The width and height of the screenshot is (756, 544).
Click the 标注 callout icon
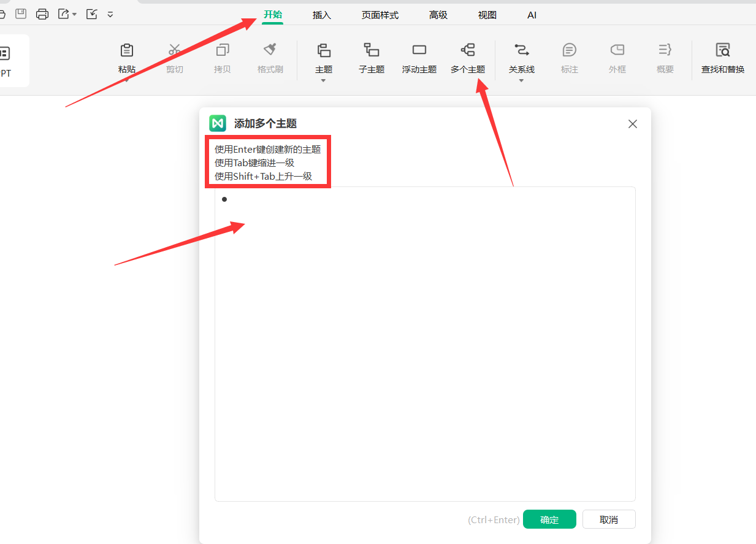coord(570,50)
